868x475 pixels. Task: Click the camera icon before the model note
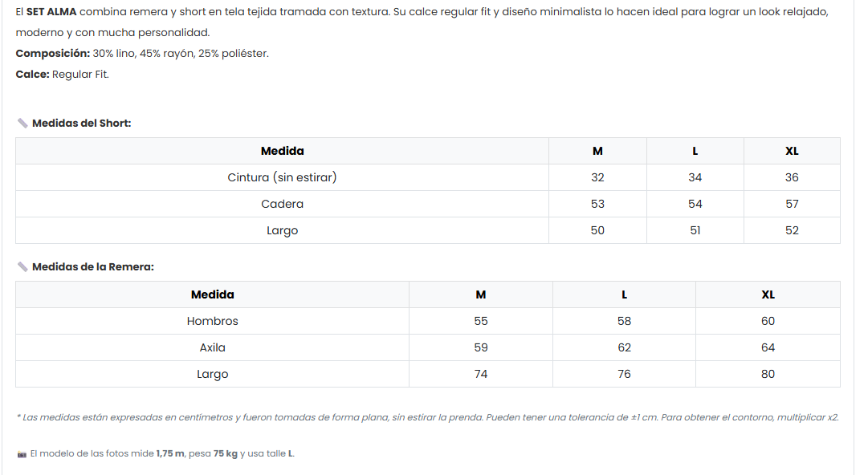22,454
